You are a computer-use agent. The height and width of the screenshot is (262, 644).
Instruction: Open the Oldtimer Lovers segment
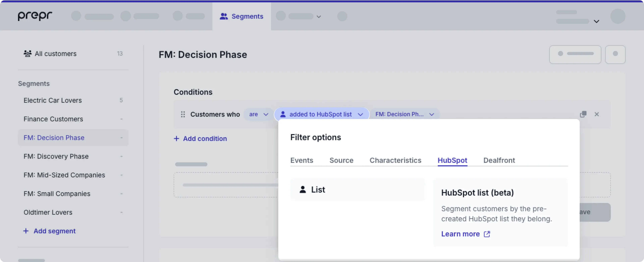click(x=73, y=212)
